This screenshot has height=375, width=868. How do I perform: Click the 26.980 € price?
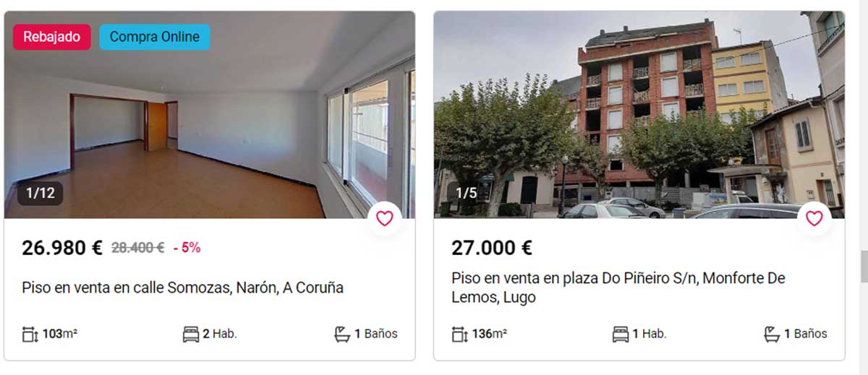(x=62, y=248)
